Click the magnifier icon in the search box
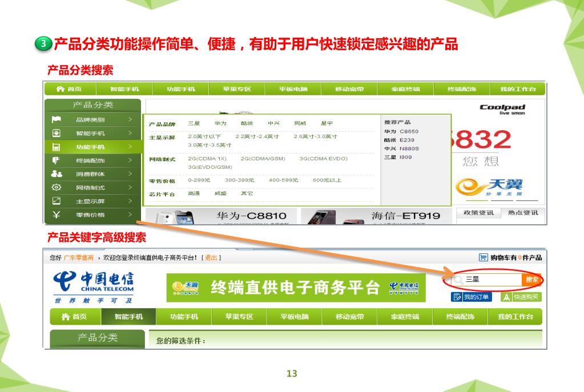The image size is (584, 392). pyautogui.click(x=458, y=280)
